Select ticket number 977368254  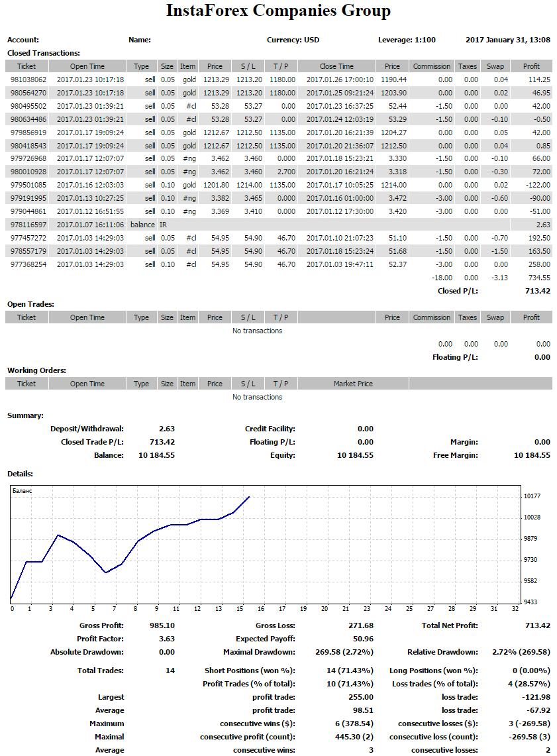pyautogui.click(x=28, y=264)
